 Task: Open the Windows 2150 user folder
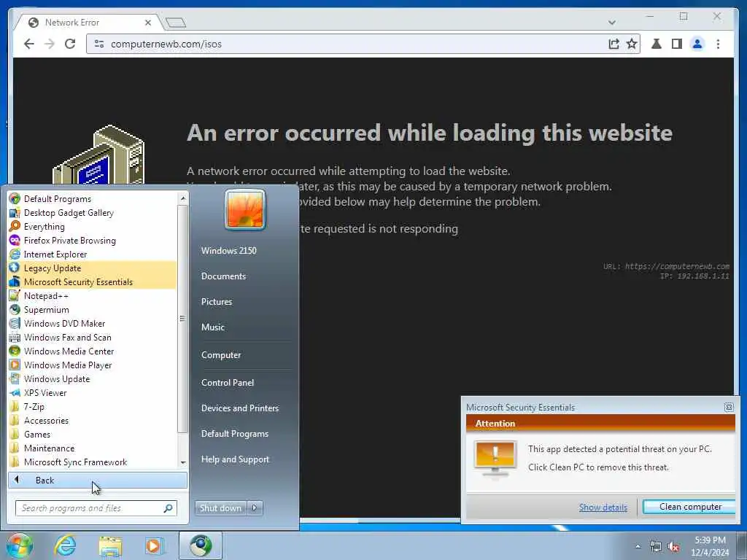point(228,251)
